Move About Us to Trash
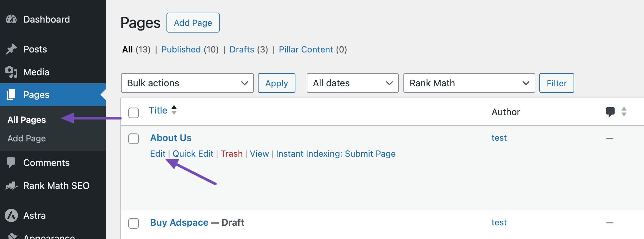 tap(232, 154)
